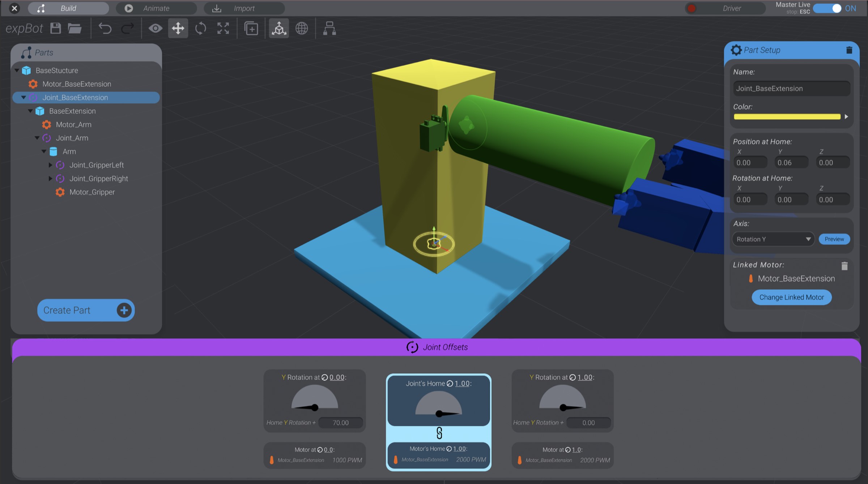Screen dimensions: 868x484
Task: Collapse the BaseExtension tree item
Action: pyautogui.click(x=30, y=111)
